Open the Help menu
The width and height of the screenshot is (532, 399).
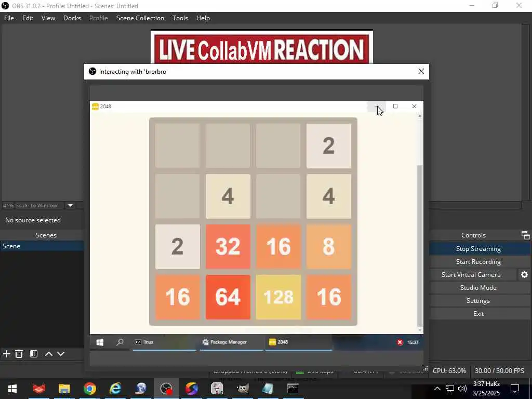(203, 18)
